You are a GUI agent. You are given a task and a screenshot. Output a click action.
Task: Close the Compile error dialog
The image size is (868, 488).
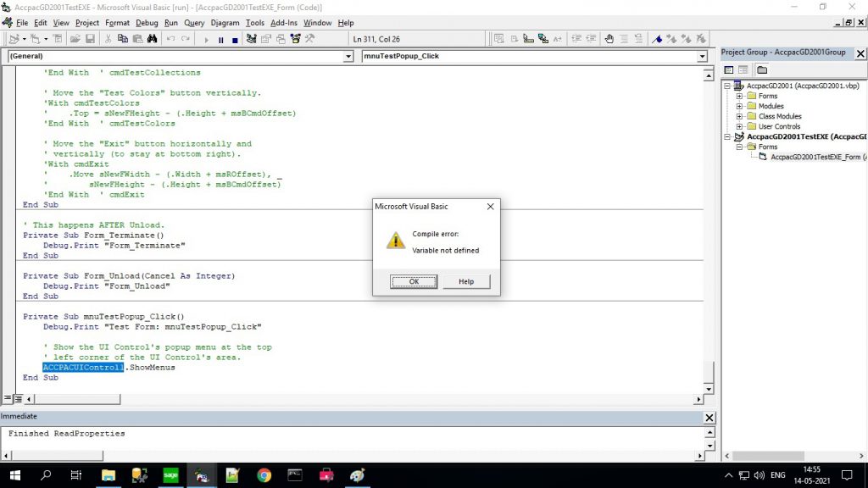pyautogui.click(x=491, y=207)
